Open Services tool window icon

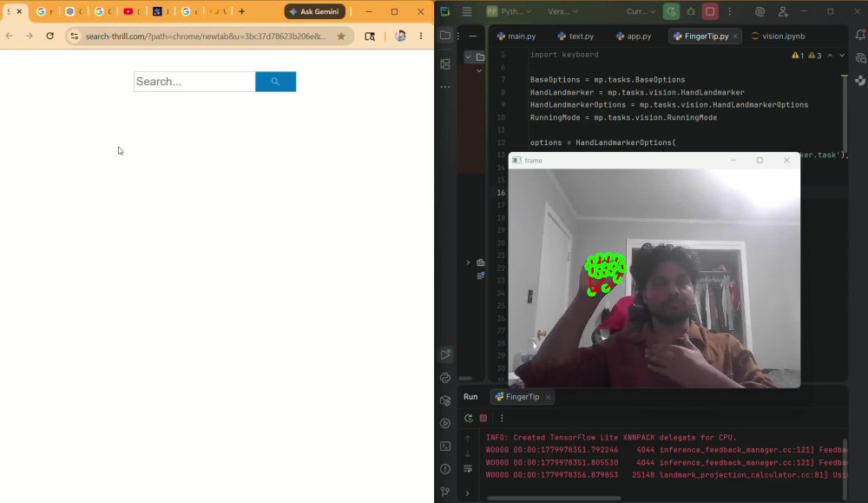click(445, 423)
